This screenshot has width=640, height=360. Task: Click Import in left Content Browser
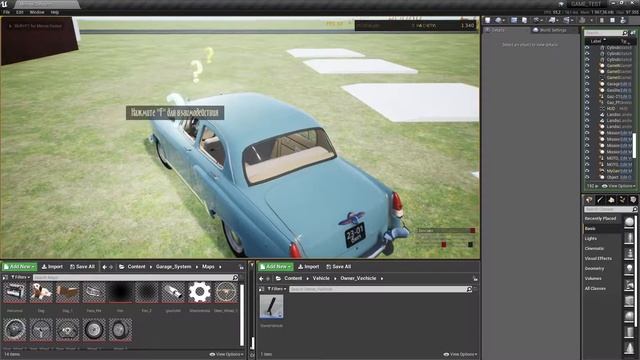53,267
